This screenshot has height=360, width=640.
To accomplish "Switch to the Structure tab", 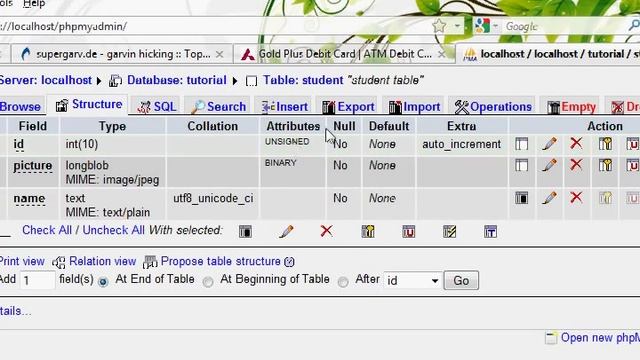I will click(x=89, y=104).
